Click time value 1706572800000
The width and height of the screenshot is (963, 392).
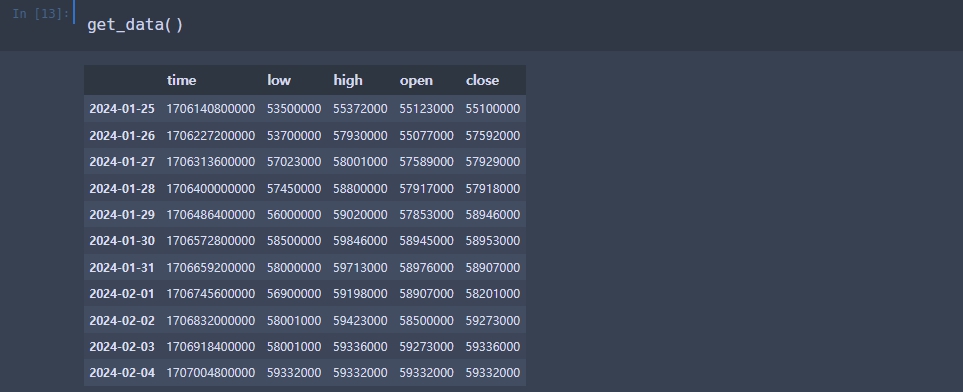(211, 241)
